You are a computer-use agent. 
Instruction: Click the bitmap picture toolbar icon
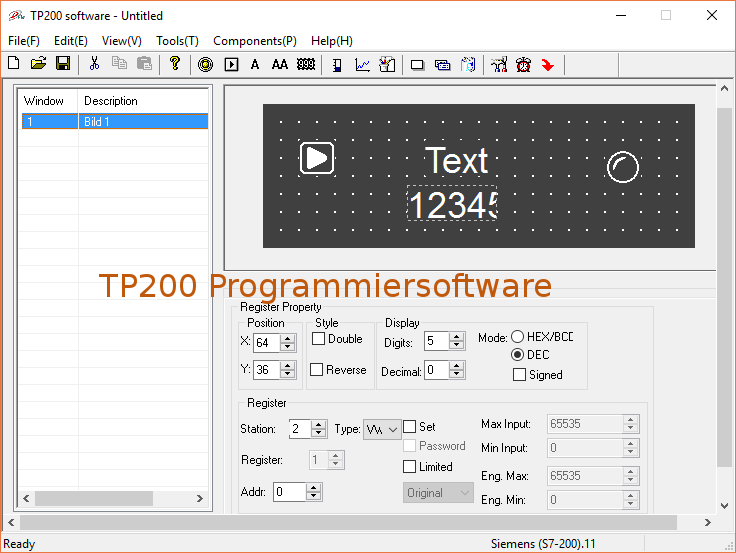pyautogui.click(x=387, y=65)
